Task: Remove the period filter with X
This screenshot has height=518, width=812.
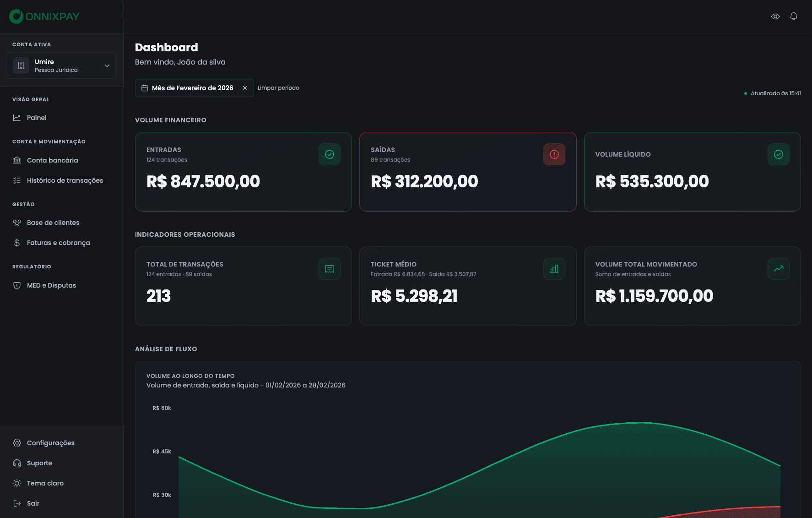Action: pyautogui.click(x=245, y=88)
